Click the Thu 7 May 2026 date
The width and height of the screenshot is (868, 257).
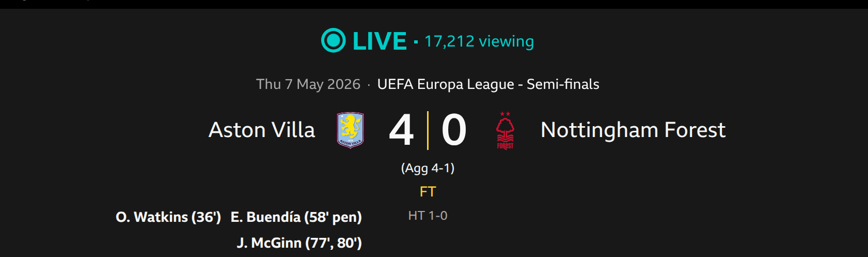(308, 84)
